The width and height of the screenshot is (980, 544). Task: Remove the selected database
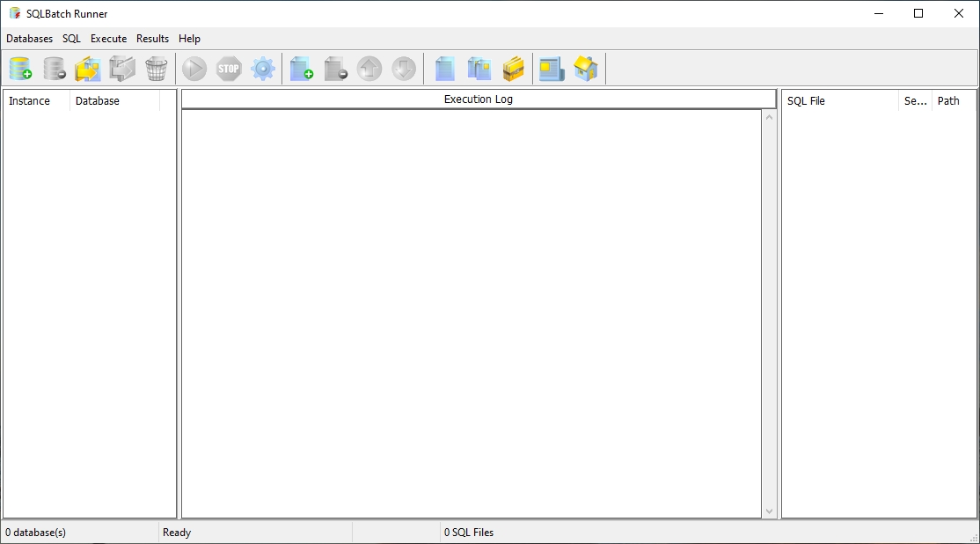pos(55,69)
